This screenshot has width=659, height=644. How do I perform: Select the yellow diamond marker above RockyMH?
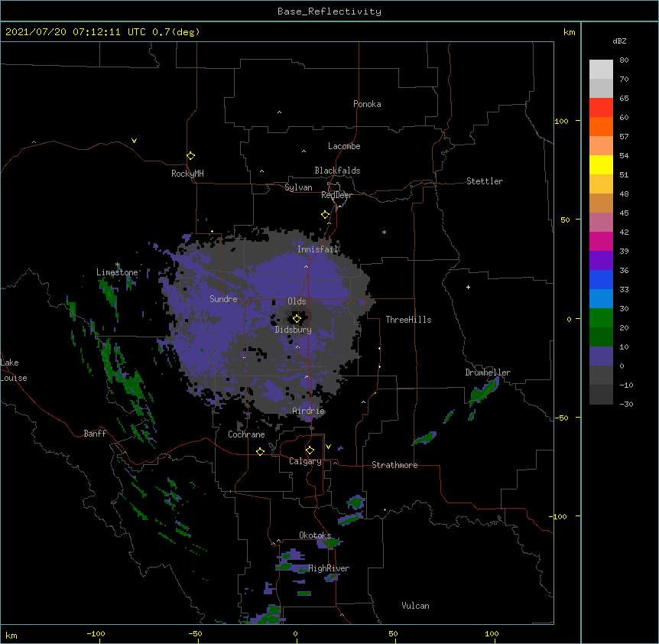[x=191, y=156]
